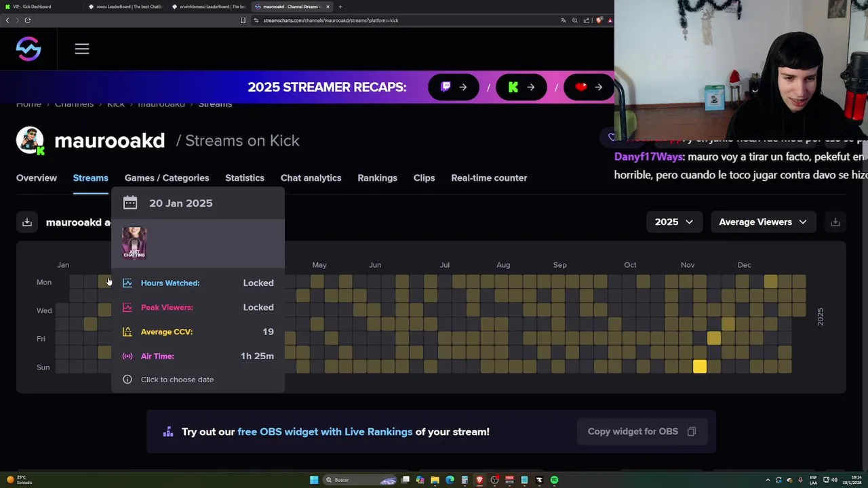This screenshot has width=868, height=488.
Task: Click the browser back arrow
Action: pyautogui.click(x=7, y=20)
